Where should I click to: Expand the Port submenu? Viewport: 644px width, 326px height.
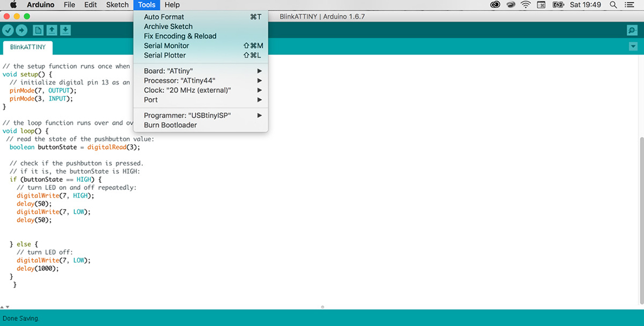(201, 100)
